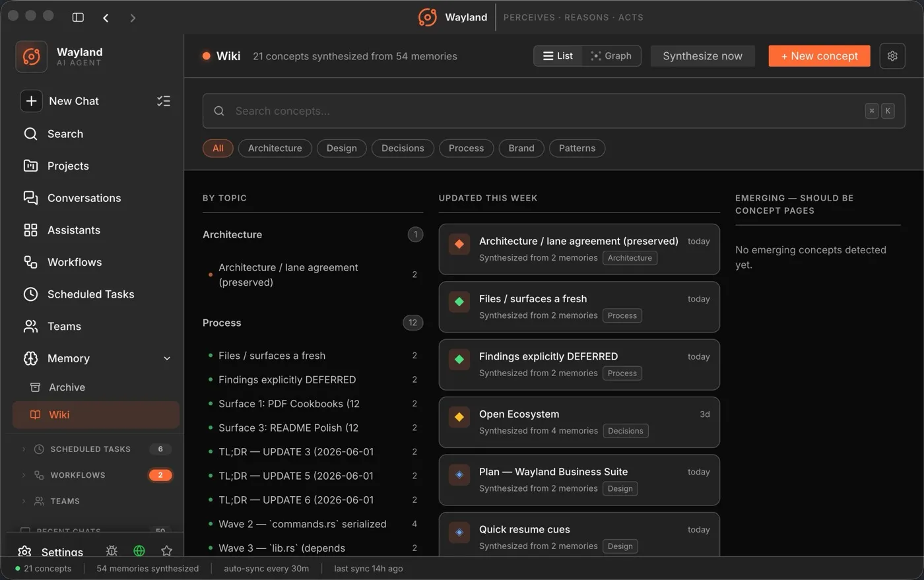This screenshot has height=580, width=924.
Task: Click the 21 concepts status bar entry
Action: [43, 568]
